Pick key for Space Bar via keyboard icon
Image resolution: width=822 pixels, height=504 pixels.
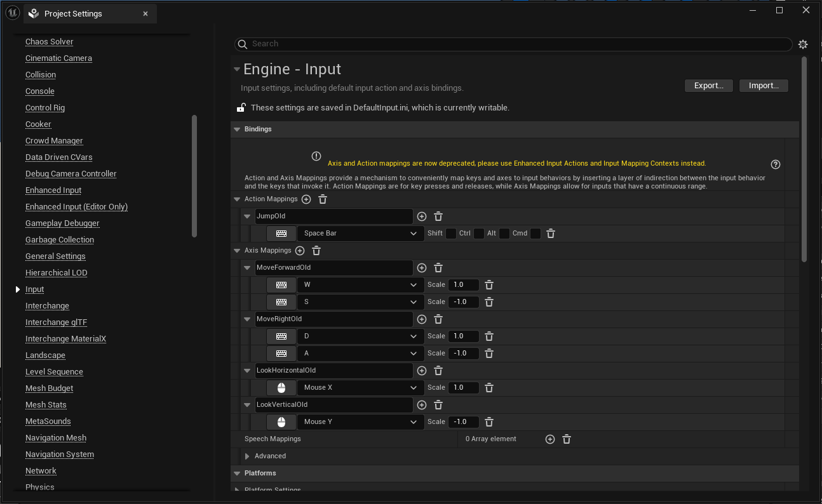pyautogui.click(x=281, y=234)
